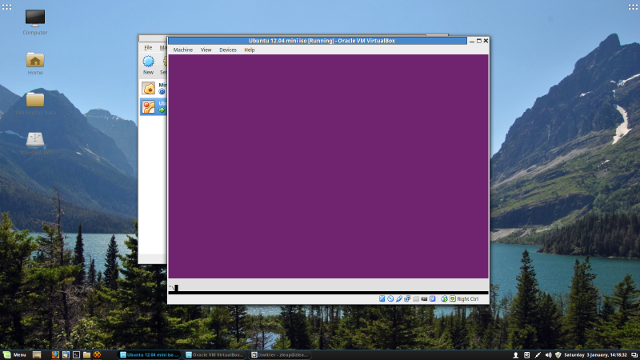640x360 pixels.
Task: Click the USB devices status icon
Action: (x=399, y=299)
